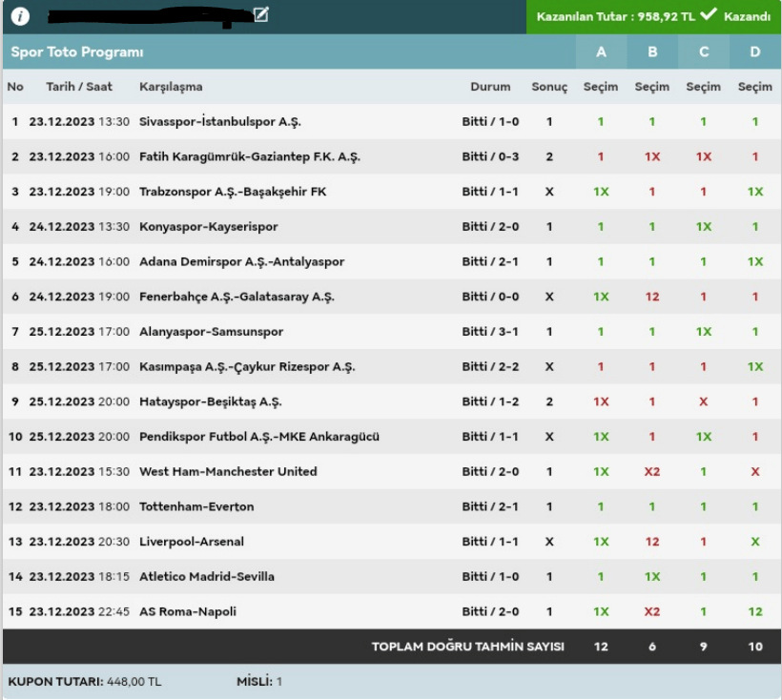This screenshot has width=782, height=700.
Task: Click the Durum status for Tottenham-Everton
Action: 490,506
